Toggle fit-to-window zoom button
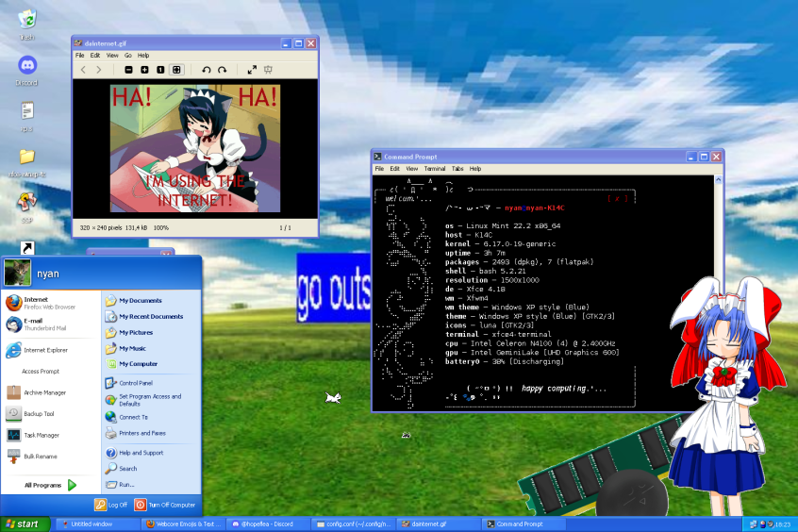This screenshot has width=798, height=532. (176, 70)
